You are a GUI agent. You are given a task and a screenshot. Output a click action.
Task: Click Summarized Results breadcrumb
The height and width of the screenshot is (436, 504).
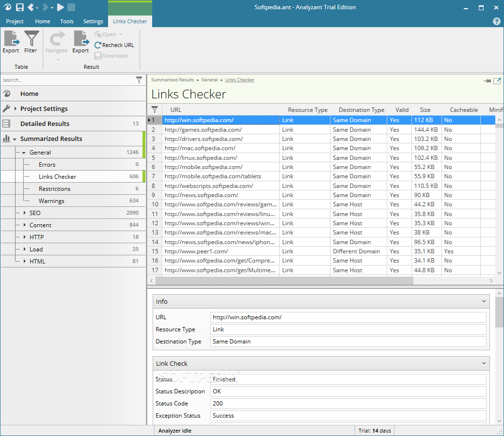point(173,79)
